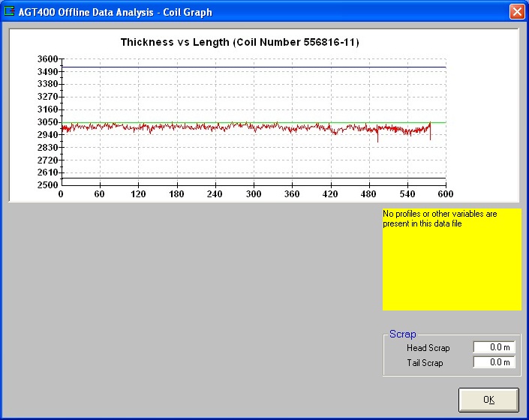This screenshot has height=420, width=529.
Task: Click the y-axis label 3160
Action: pyautogui.click(x=47, y=109)
